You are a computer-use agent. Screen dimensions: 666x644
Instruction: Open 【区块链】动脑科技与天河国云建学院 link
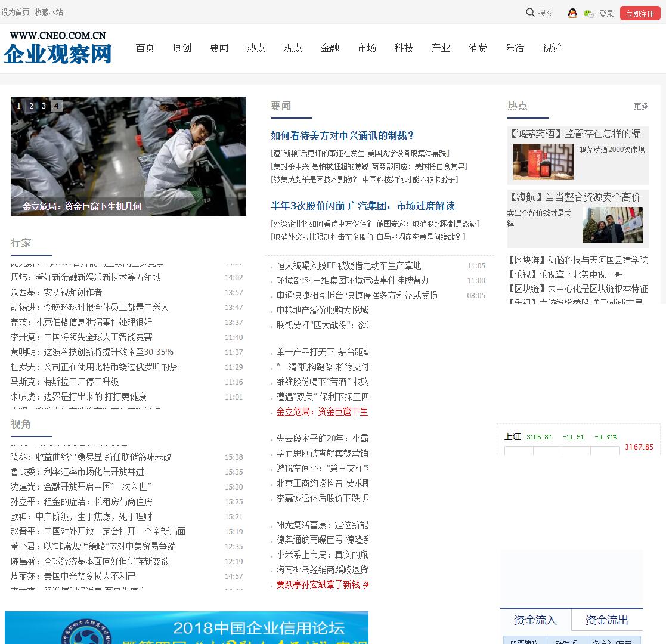[x=578, y=260]
